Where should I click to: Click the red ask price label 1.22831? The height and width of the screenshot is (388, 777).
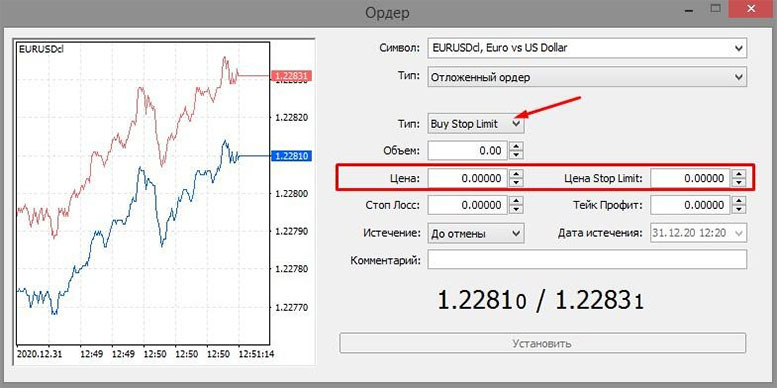tap(292, 76)
